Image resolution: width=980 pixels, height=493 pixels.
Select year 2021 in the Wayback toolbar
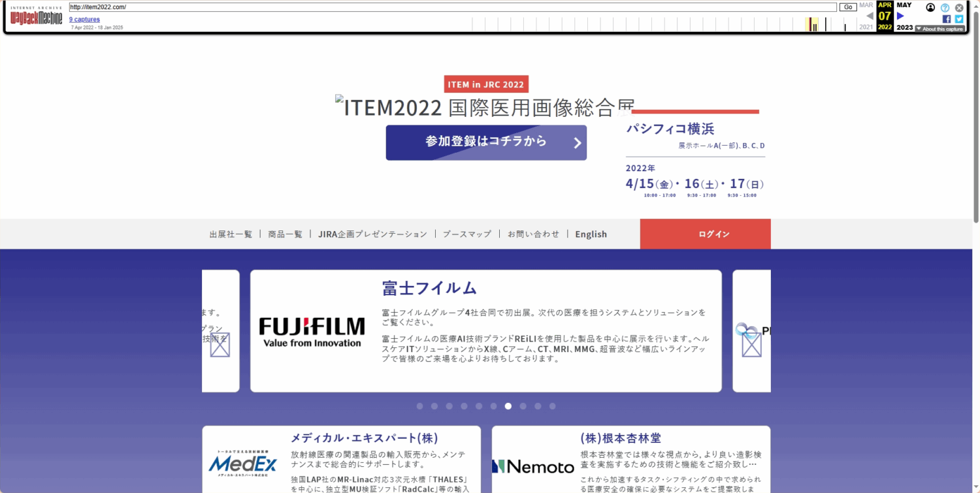pos(866,27)
